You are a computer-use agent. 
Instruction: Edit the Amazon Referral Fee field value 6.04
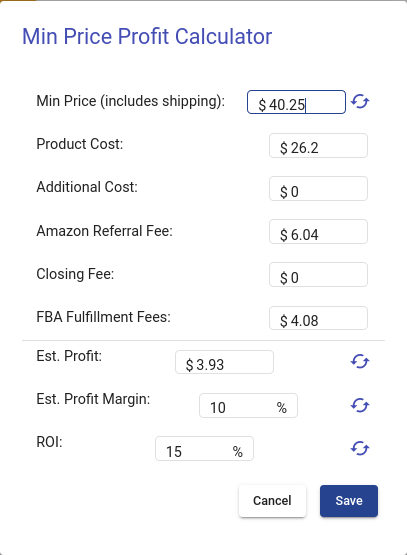[319, 231]
